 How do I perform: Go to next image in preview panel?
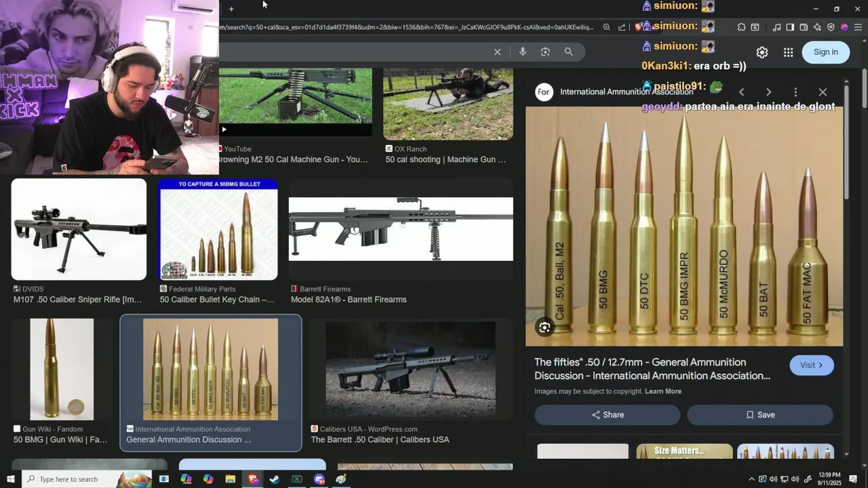[768, 92]
